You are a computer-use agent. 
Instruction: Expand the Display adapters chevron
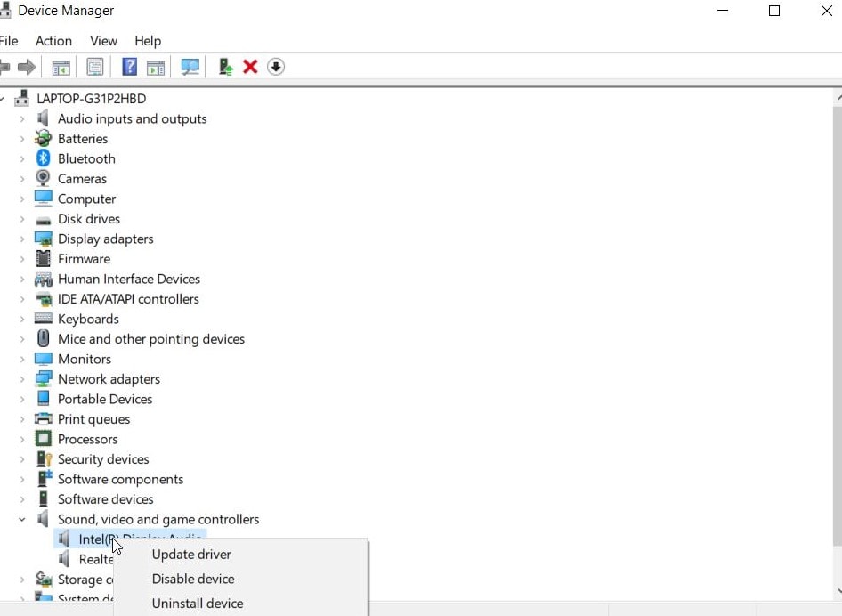(x=22, y=239)
